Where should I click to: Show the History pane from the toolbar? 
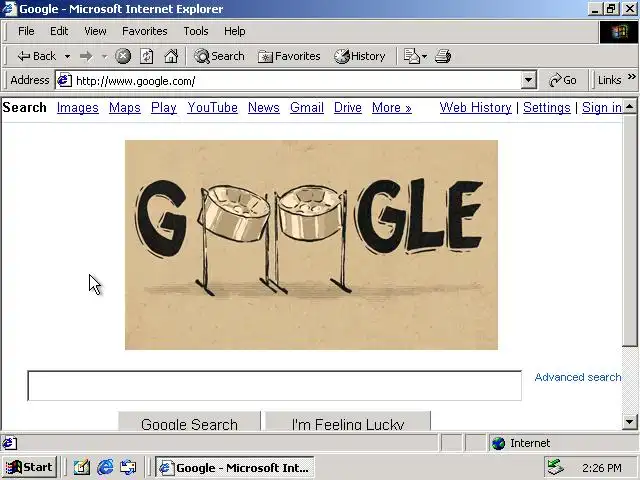(x=360, y=56)
